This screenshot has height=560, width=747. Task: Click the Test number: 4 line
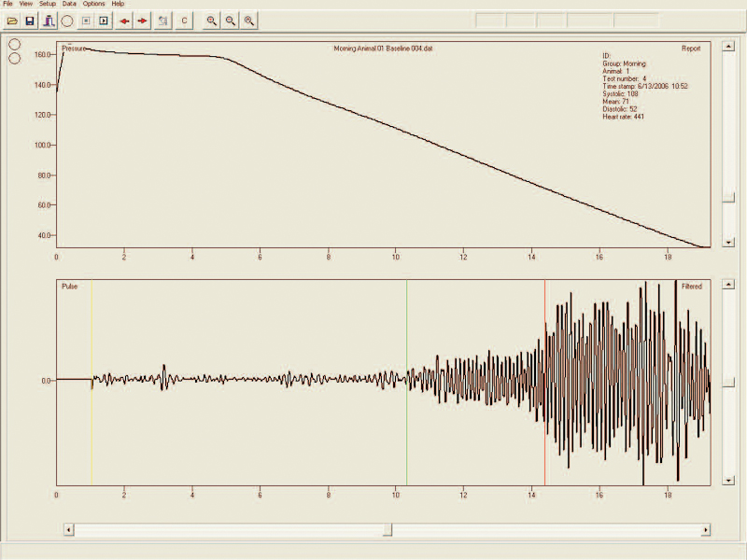tap(625, 78)
